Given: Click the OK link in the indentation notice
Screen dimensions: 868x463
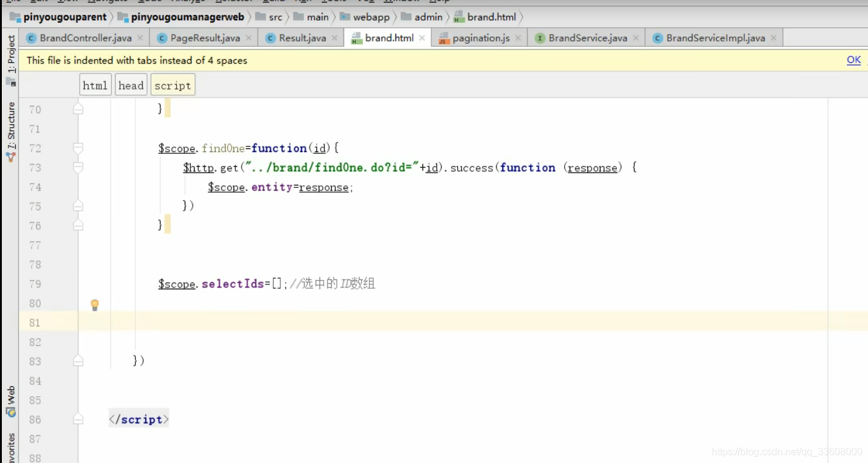Looking at the screenshot, I should [854, 60].
